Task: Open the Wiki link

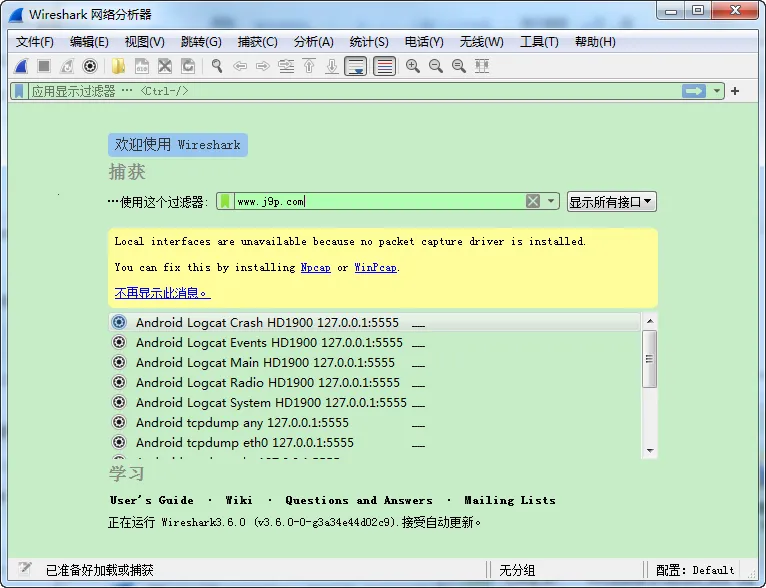Action: click(x=239, y=500)
